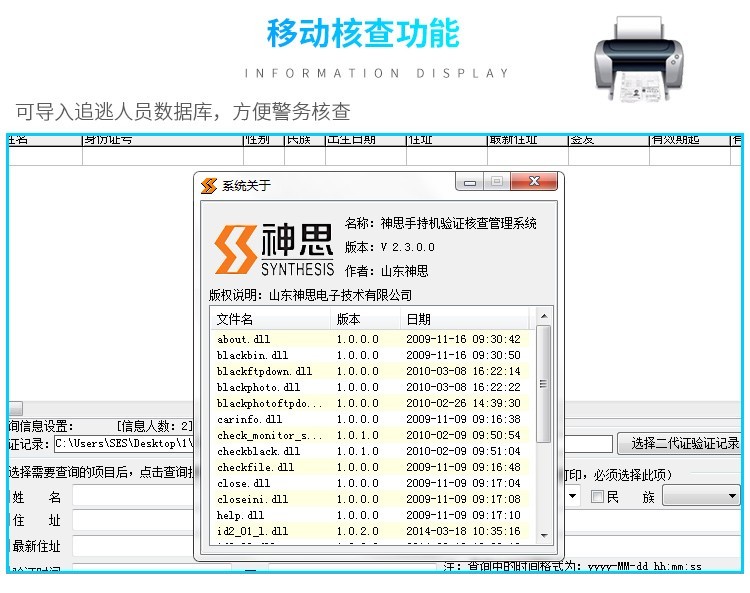Screen dimensions: 750x593
Task: Click the main window's horizontal scrollbar thumb
Action: pos(16,409)
